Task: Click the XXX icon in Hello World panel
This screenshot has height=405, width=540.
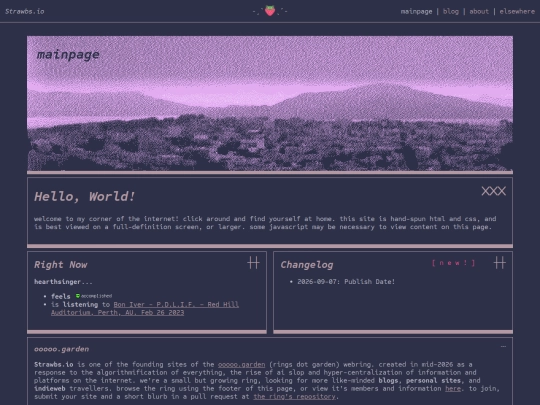Action: coord(494,191)
